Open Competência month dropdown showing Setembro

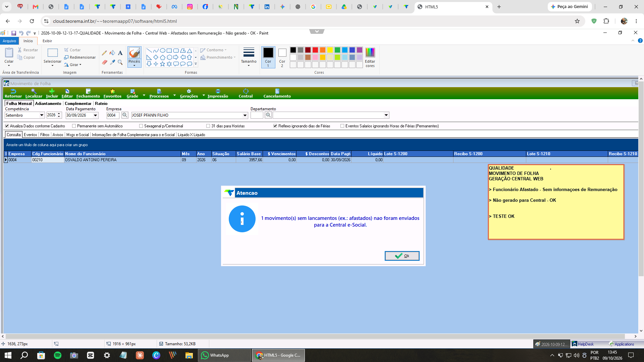[42, 115]
